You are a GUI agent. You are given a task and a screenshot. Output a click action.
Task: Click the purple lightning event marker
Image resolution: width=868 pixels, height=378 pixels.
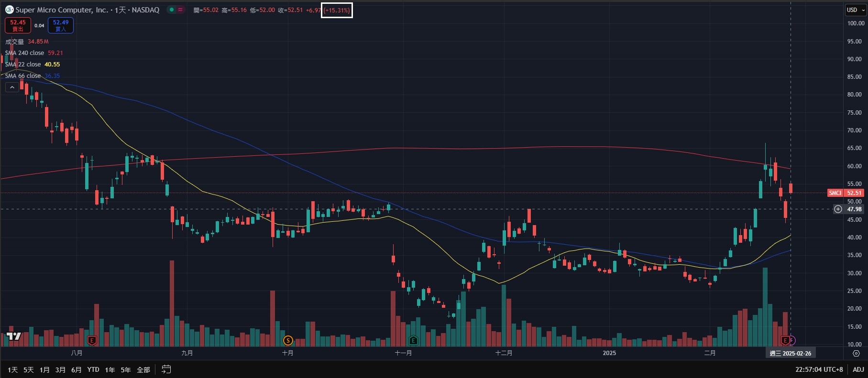pos(792,340)
